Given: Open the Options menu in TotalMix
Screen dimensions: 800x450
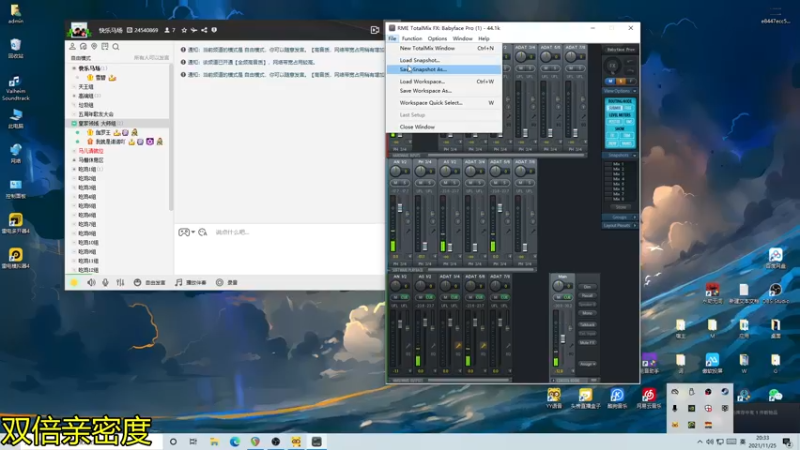Looking at the screenshot, I should [437, 38].
